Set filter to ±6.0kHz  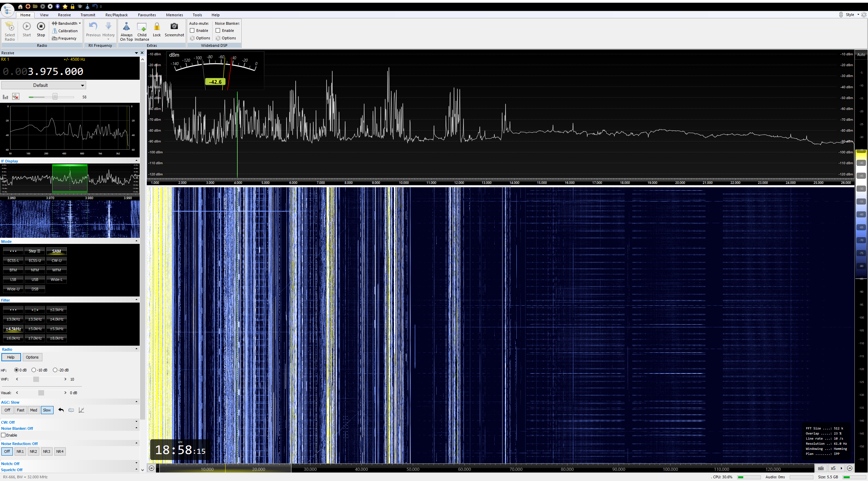(13, 338)
